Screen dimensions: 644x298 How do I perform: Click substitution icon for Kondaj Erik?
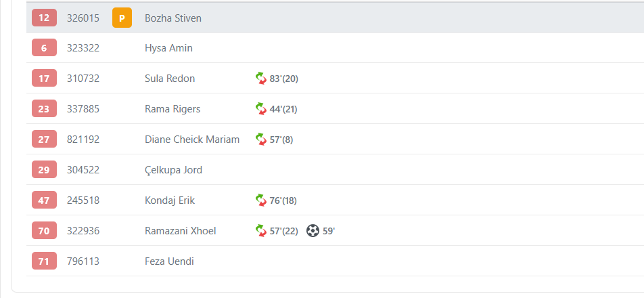tap(261, 200)
